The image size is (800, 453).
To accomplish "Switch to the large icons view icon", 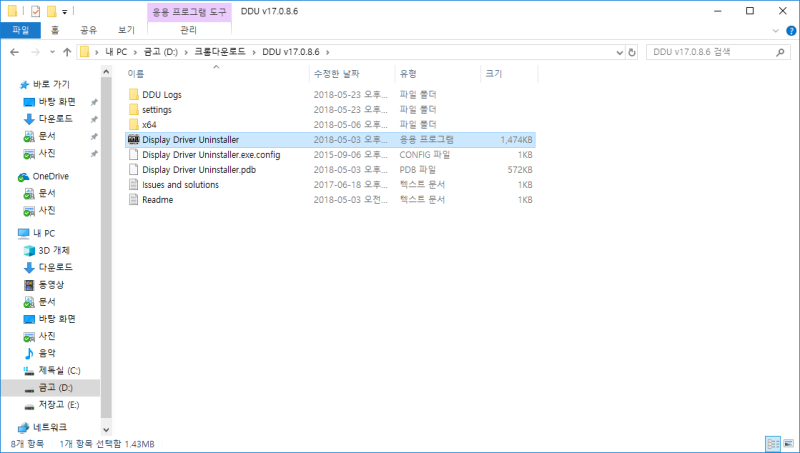I will point(789,443).
